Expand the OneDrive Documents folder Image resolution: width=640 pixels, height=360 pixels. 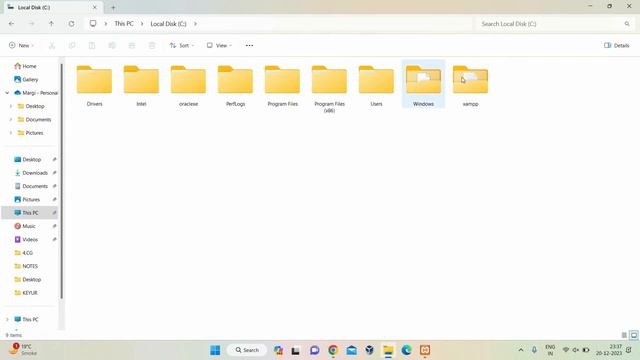(11, 120)
